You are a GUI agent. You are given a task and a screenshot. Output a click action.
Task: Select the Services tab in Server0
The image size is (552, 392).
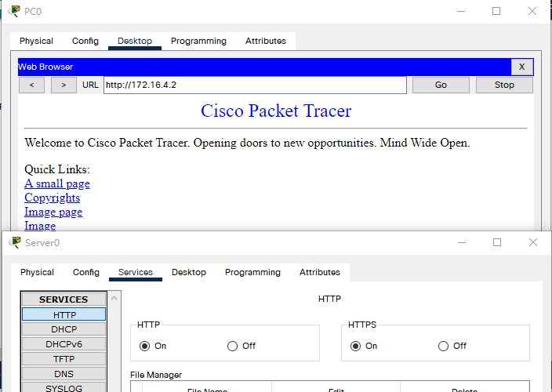pyautogui.click(x=136, y=272)
